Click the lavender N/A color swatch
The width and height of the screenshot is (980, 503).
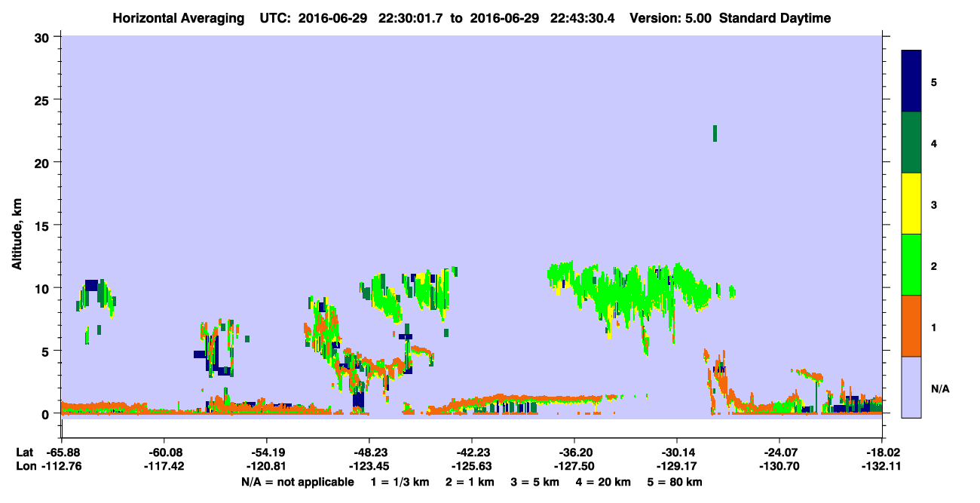911,386
